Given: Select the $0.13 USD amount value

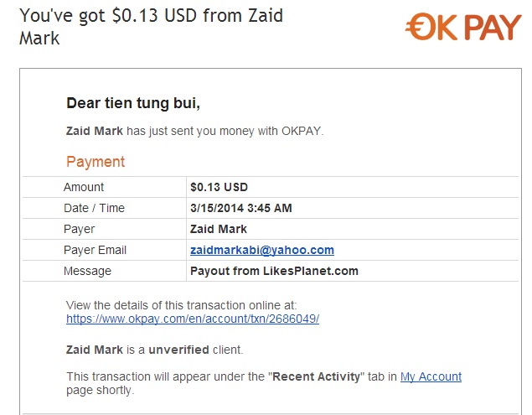Looking at the screenshot, I should coord(219,187).
